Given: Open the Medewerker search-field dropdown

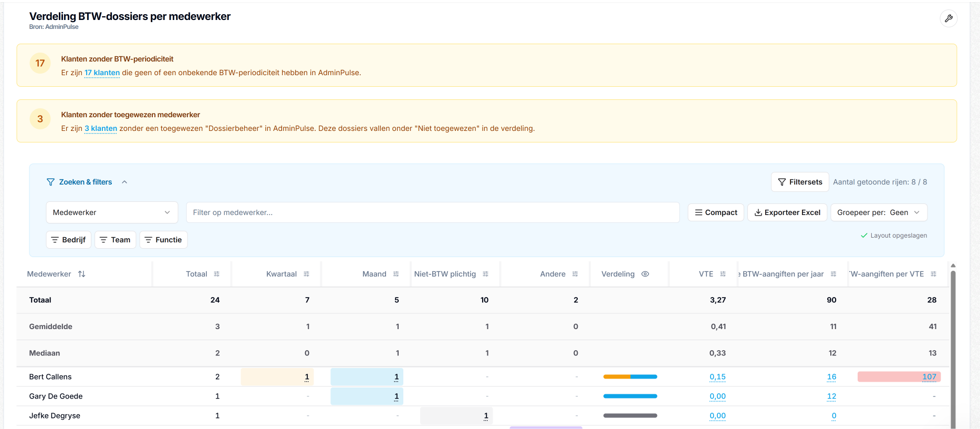Looking at the screenshot, I should [112, 212].
